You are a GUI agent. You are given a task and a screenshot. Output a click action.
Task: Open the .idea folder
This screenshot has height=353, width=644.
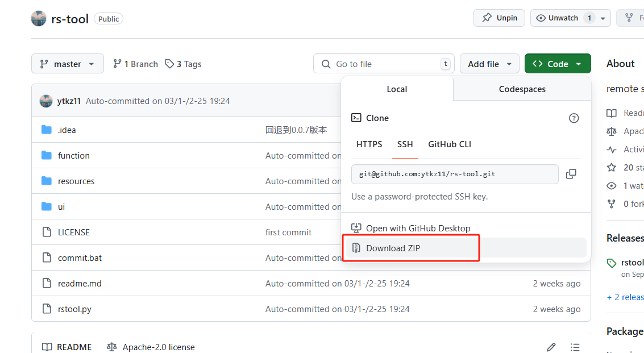[x=67, y=130]
